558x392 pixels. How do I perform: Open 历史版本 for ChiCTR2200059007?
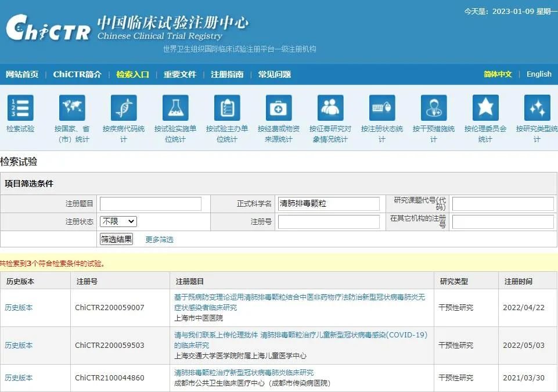pos(19,308)
